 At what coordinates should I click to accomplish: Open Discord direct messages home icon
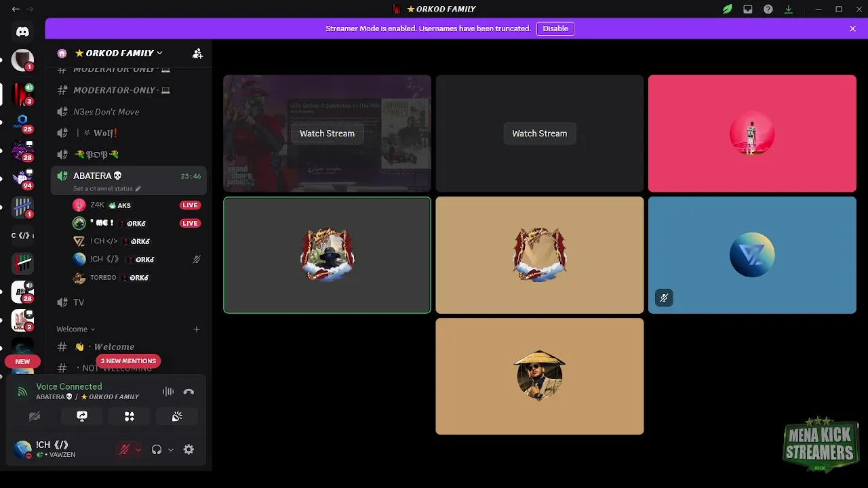click(22, 32)
